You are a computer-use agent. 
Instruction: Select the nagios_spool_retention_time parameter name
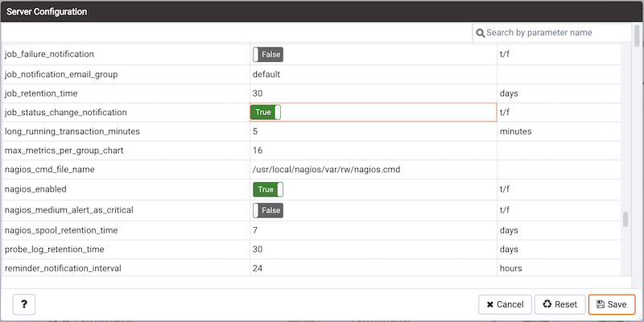pyautogui.click(x=61, y=230)
